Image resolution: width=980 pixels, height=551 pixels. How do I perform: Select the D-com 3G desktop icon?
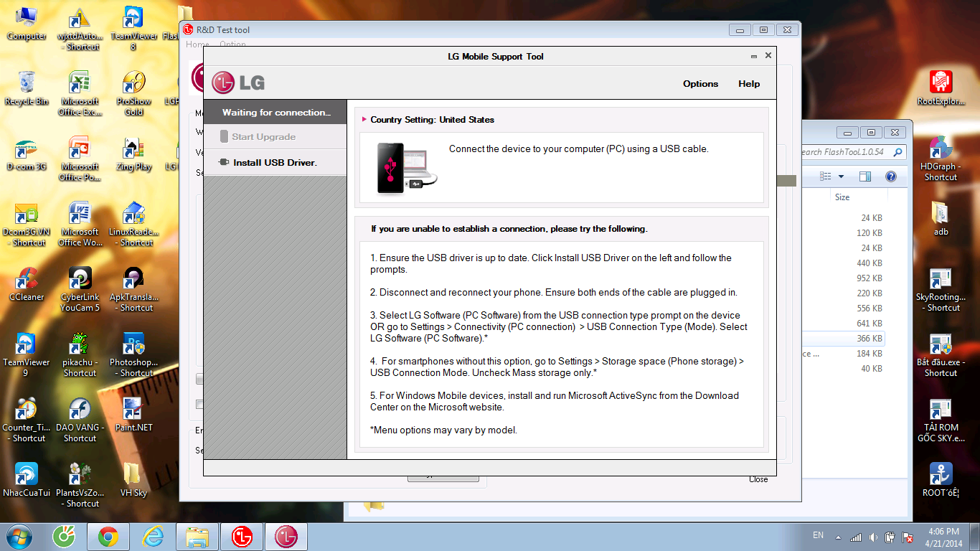27,154
